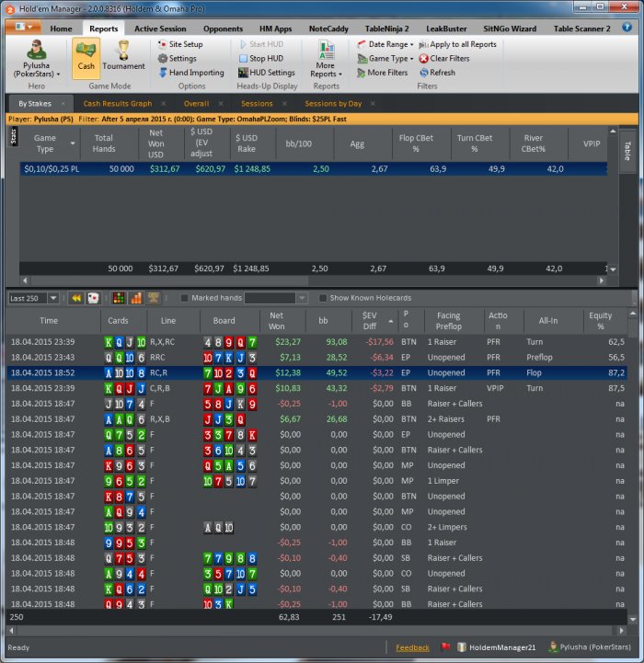Click HoldemManager21 database status item
This screenshot has height=663, width=644.
(x=496, y=647)
